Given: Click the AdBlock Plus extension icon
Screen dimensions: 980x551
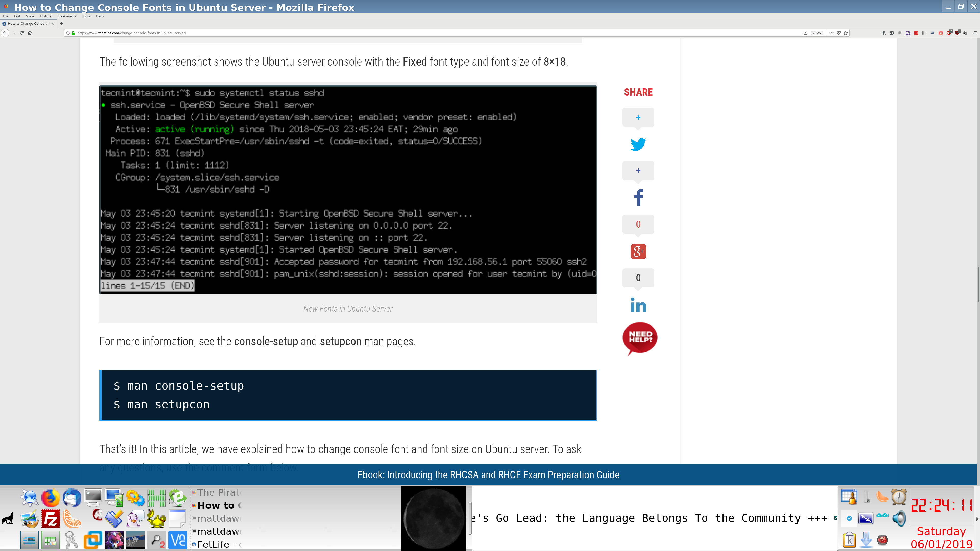Looking at the screenshot, I should (x=949, y=33).
